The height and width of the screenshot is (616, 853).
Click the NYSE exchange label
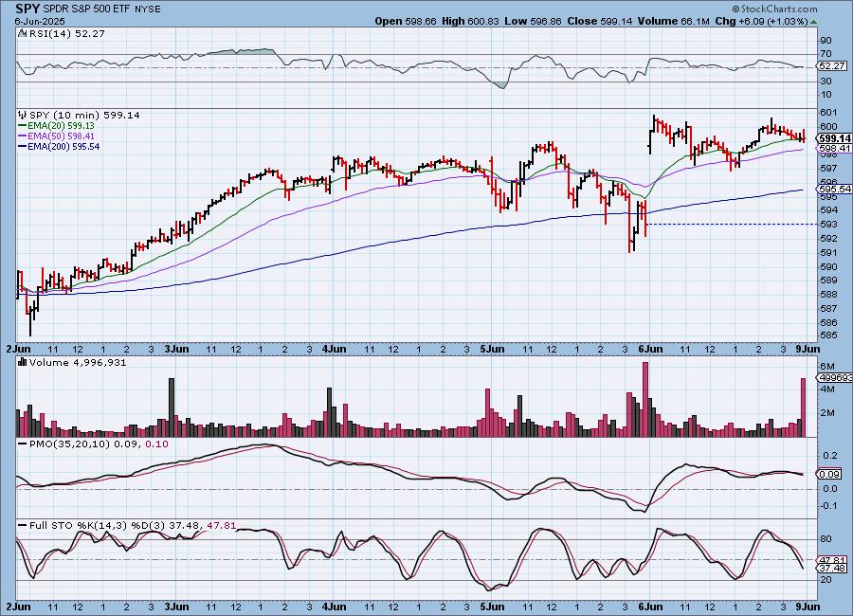pyautogui.click(x=147, y=9)
